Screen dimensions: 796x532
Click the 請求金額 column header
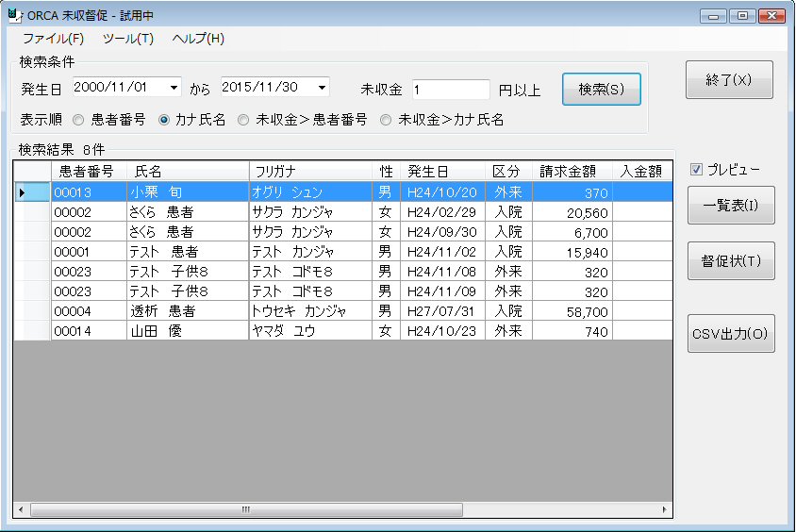click(x=572, y=171)
